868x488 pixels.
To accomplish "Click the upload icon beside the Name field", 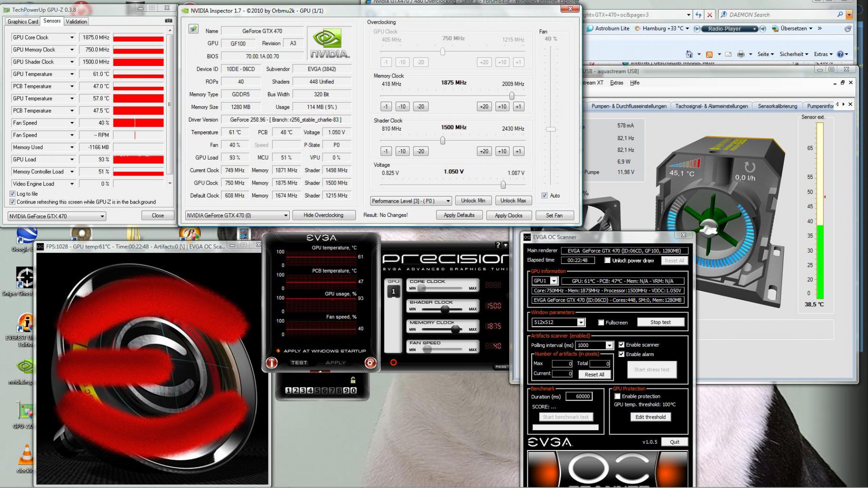I will point(193,29).
